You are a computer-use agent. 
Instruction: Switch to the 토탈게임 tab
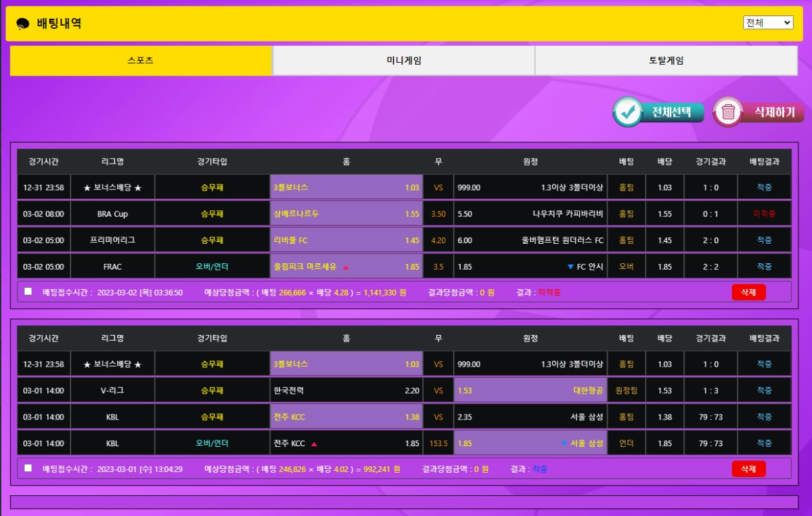(666, 61)
